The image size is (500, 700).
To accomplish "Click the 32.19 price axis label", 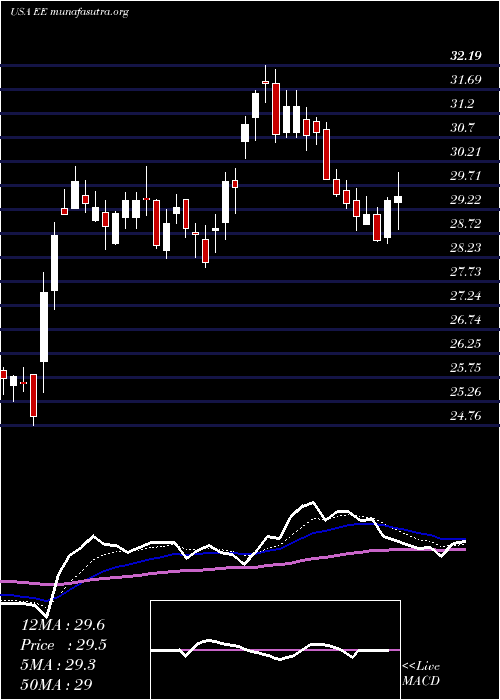I will (466, 56).
